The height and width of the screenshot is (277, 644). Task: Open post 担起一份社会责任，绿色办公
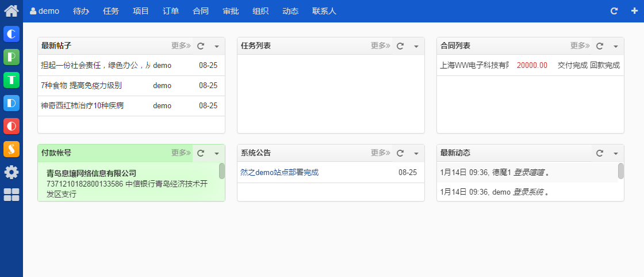pos(95,65)
